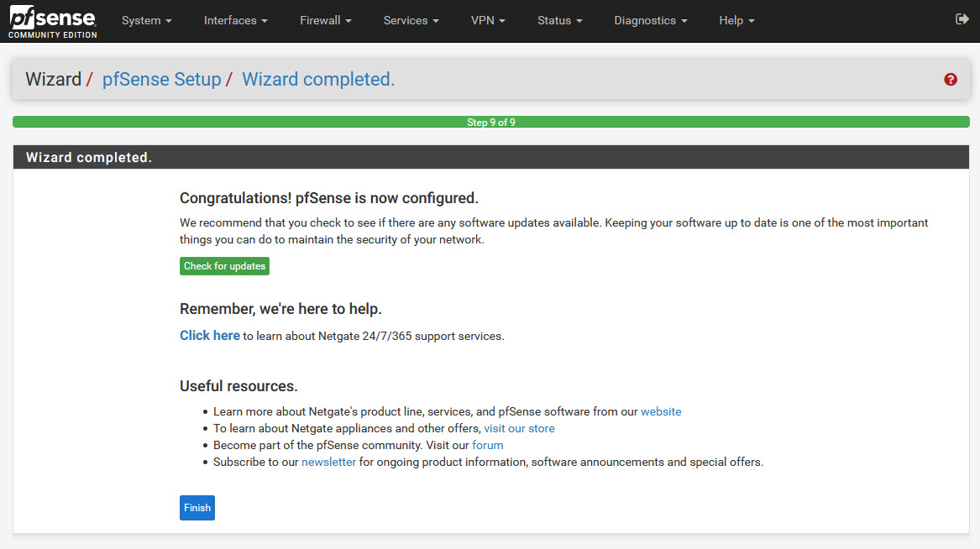Open the red help question mark icon

click(950, 79)
